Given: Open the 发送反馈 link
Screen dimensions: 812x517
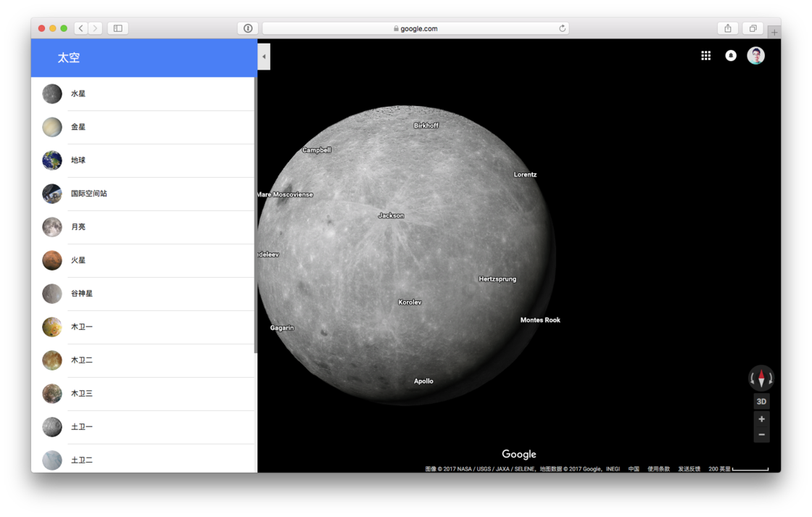Looking at the screenshot, I should point(689,469).
